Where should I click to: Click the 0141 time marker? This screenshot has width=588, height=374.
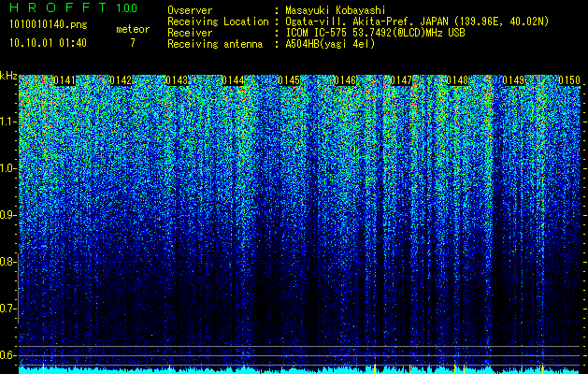(x=65, y=80)
